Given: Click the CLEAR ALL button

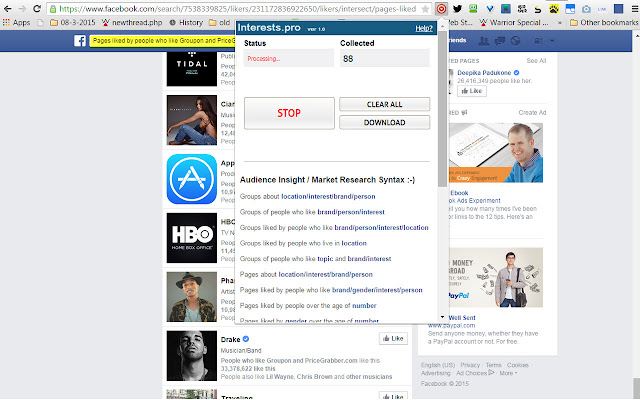Looking at the screenshot, I should click(384, 104).
